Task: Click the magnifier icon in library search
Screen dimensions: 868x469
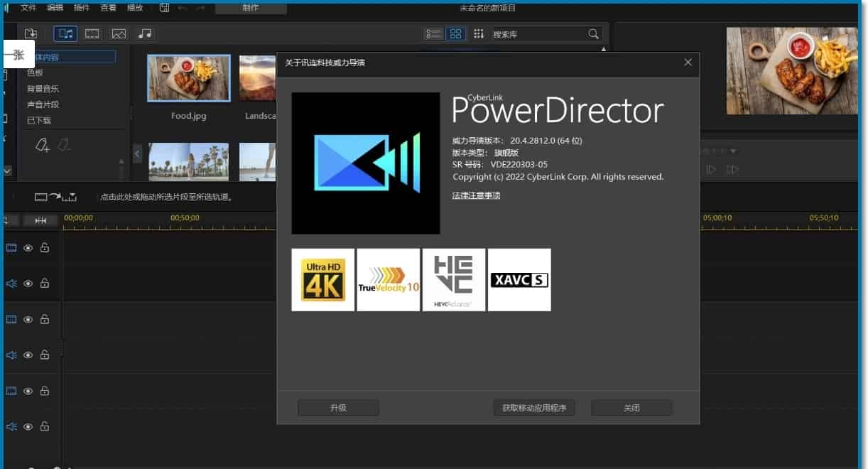Action: [594, 34]
